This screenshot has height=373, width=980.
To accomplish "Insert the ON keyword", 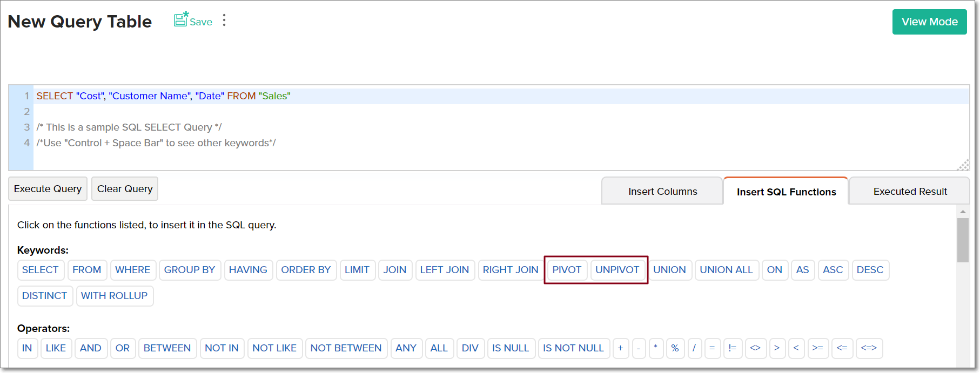I will point(775,270).
